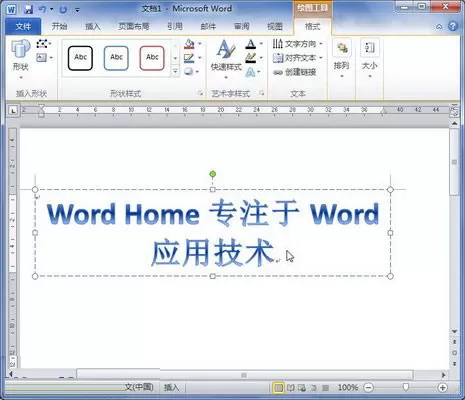Open the 艺术字样式 dialog launcher

pyautogui.click(x=262, y=94)
